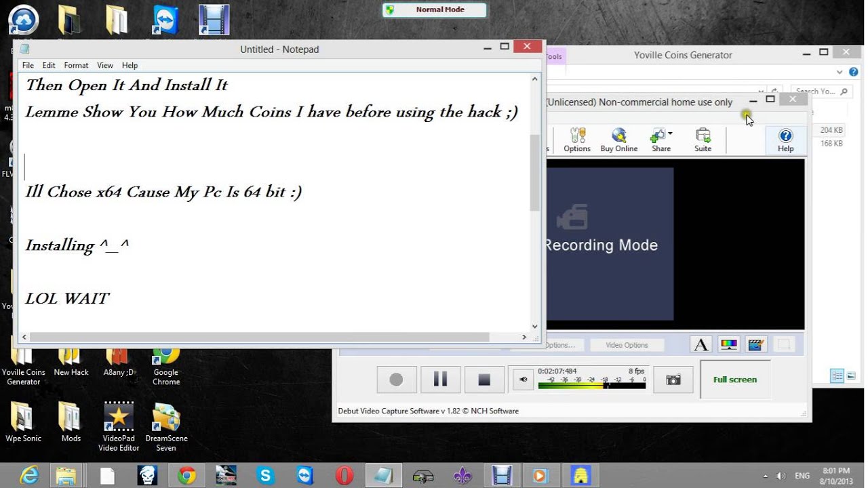868x488 pixels.
Task: Open TeamViewer from the taskbar
Action: (x=304, y=476)
